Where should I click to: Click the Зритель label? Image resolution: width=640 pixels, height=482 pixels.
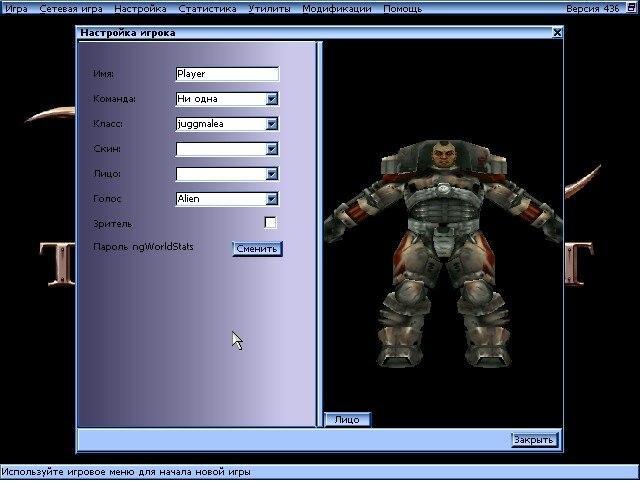pos(113,224)
